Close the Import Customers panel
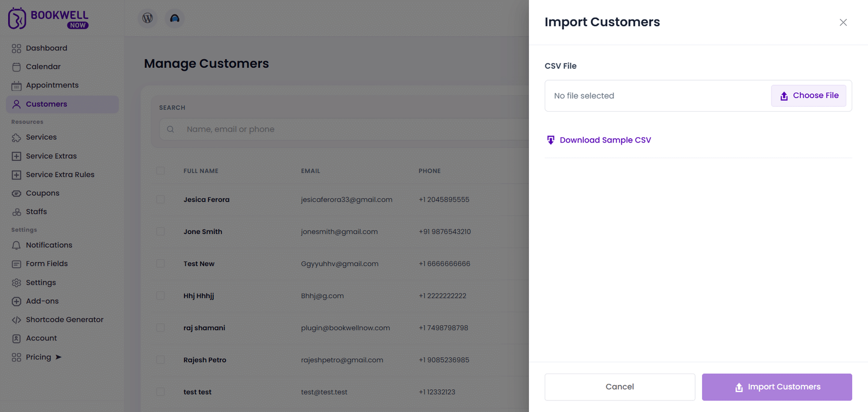The image size is (868, 412). pyautogui.click(x=843, y=22)
